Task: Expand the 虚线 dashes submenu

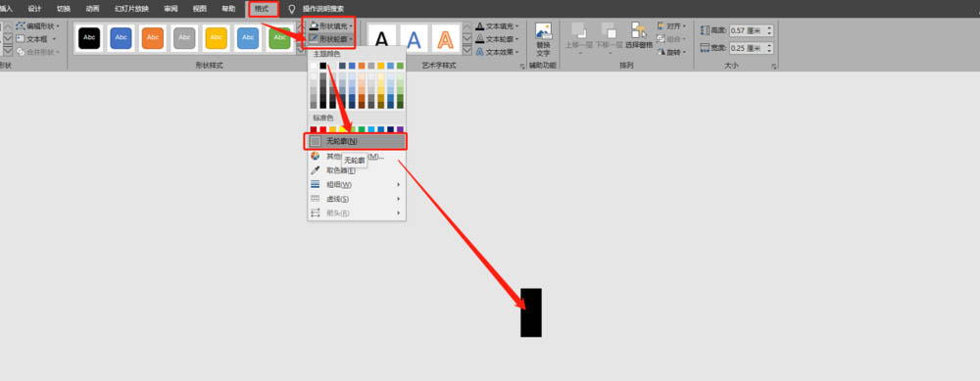Action: click(x=357, y=199)
